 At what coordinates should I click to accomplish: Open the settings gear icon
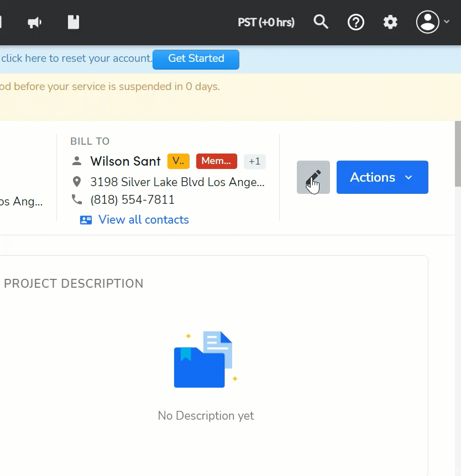pyautogui.click(x=390, y=22)
